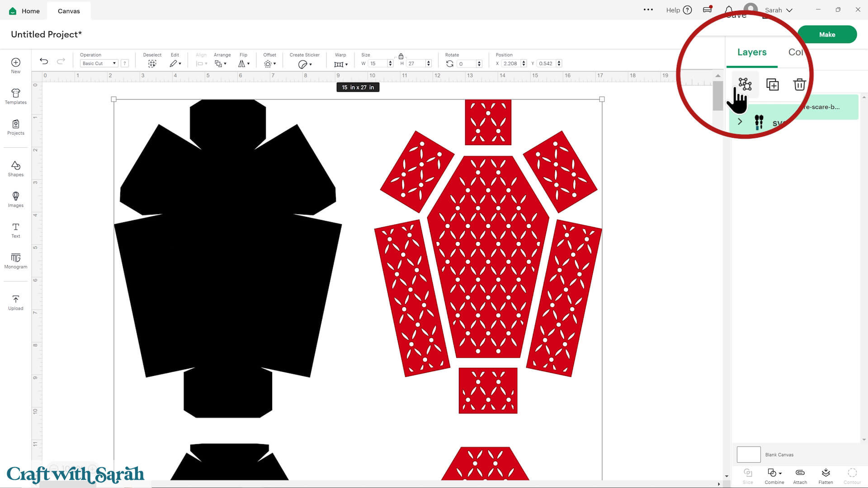Click the Make button
The width and height of the screenshot is (868, 488).
tap(827, 34)
